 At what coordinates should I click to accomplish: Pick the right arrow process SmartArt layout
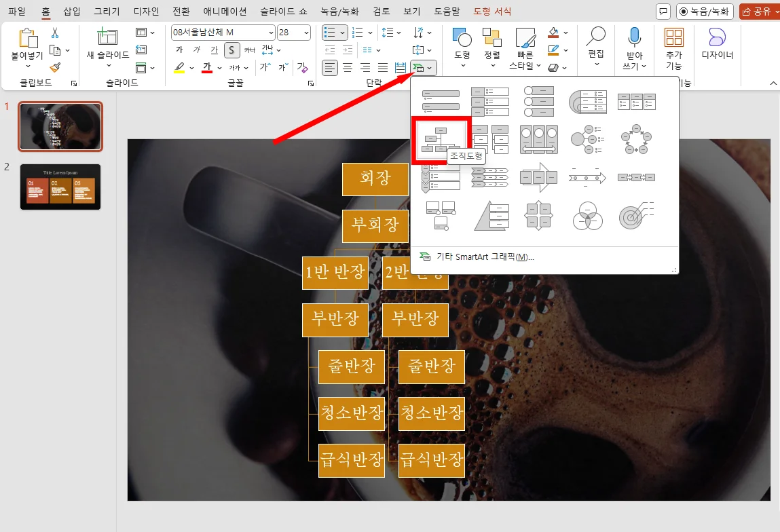point(538,178)
